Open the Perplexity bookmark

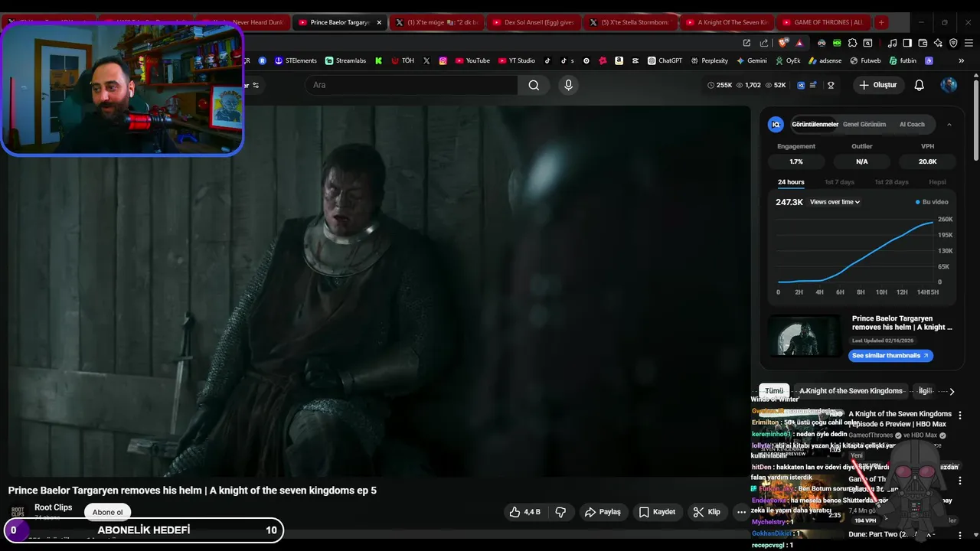tap(709, 60)
